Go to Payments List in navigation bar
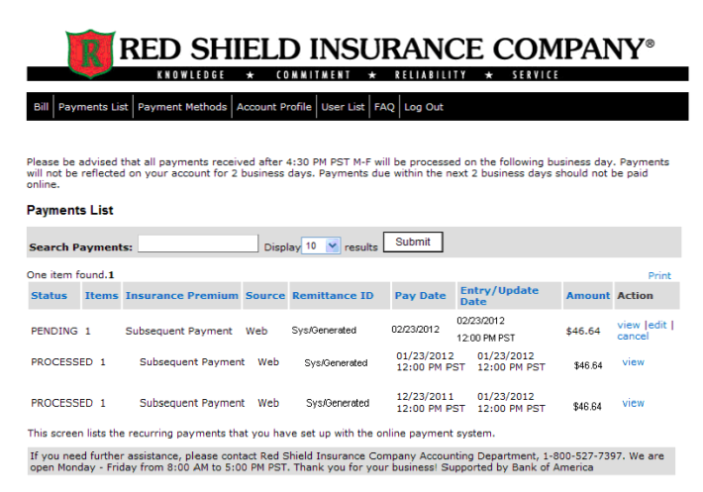The height and width of the screenshot is (492, 703). click(93, 107)
